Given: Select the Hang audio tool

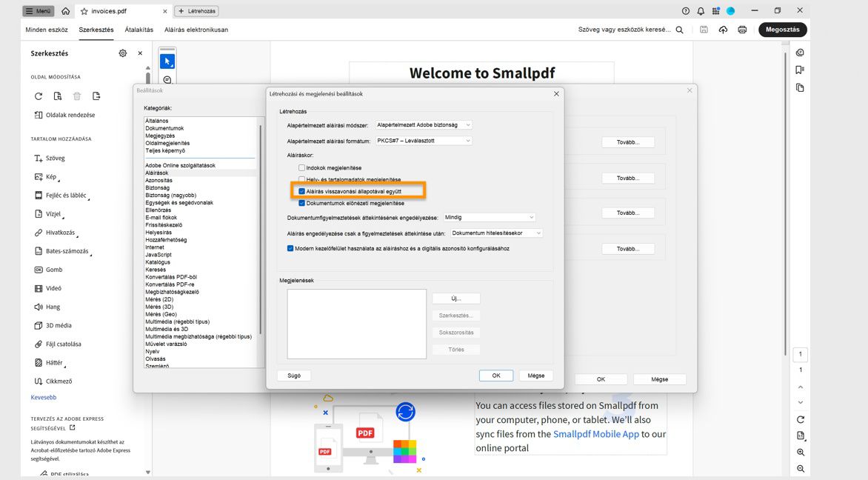Looking at the screenshot, I should [47, 307].
